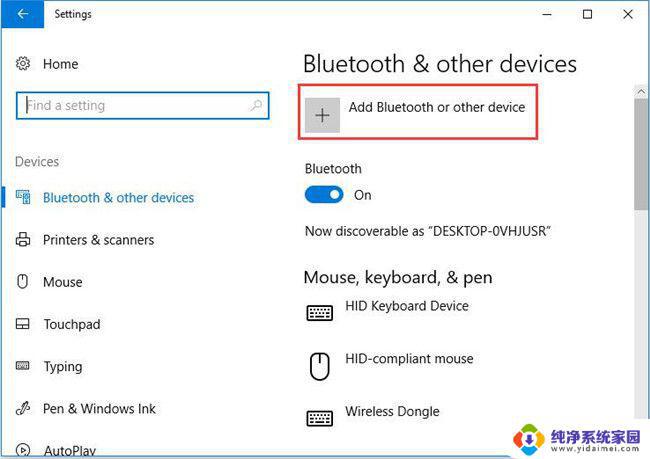The width and height of the screenshot is (650, 459).
Task: Click the Touchpad icon in the sidebar
Action: 23,324
